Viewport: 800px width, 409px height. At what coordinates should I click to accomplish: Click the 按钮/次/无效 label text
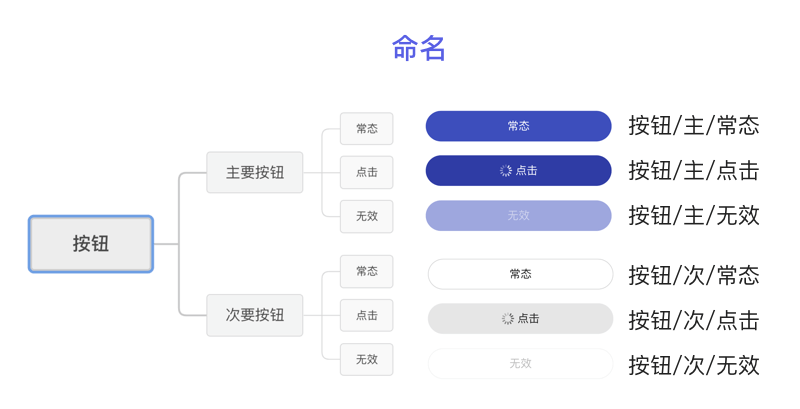coord(694,365)
